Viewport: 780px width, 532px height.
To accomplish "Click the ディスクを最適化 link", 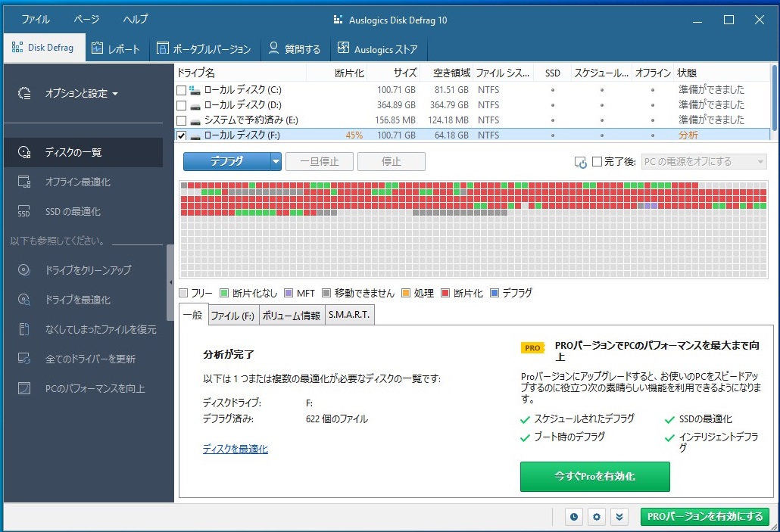I will tap(235, 449).
